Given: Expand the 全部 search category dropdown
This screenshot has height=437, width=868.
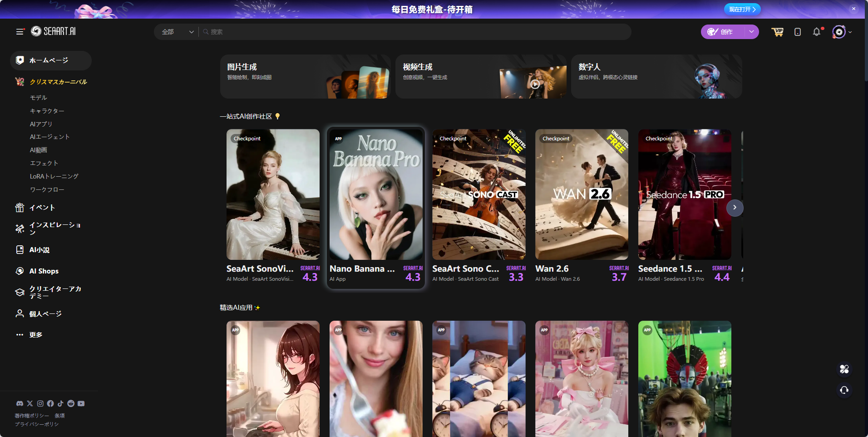Looking at the screenshot, I should point(177,32).
